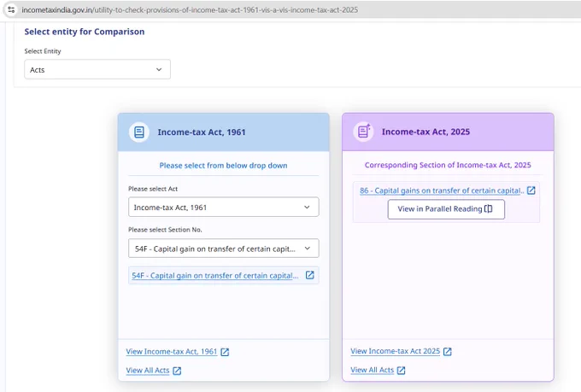Click the Income-tax Act, 2025 card heading
The height and width of the screenshot is (392, 581).
[x=425, y=132]
